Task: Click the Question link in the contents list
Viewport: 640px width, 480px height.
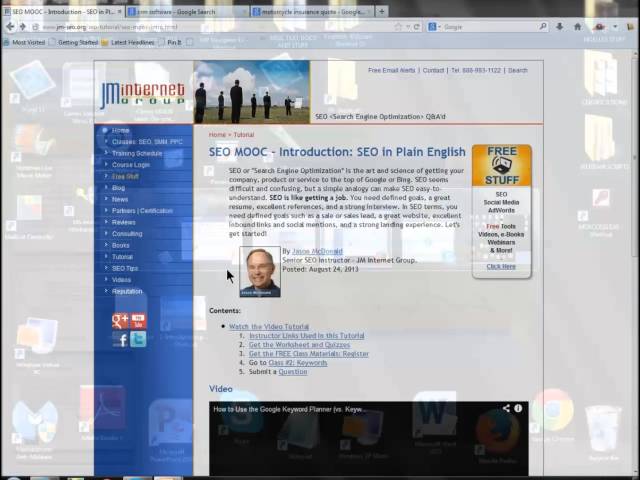Action: point(293,371)
